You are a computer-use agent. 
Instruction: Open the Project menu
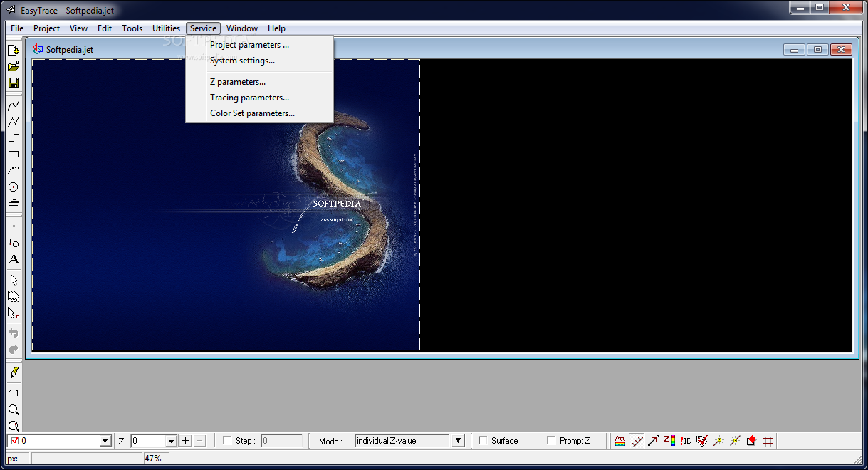tap(46, 28)
